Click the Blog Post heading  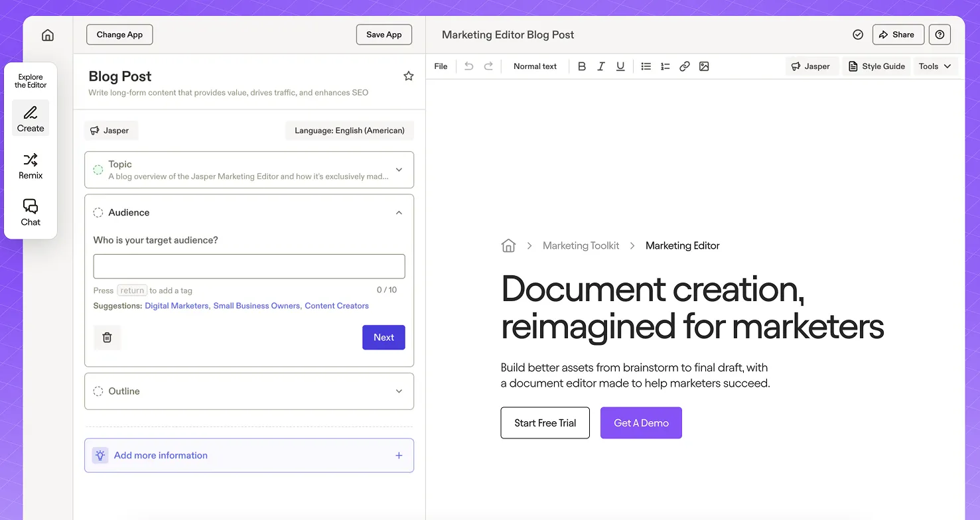pyautogui.click(x=120, y=76)
